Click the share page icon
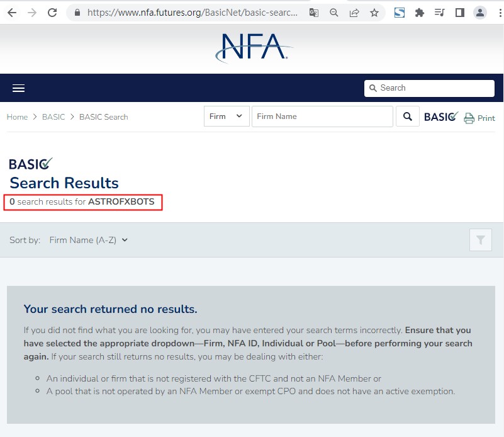 354,13
